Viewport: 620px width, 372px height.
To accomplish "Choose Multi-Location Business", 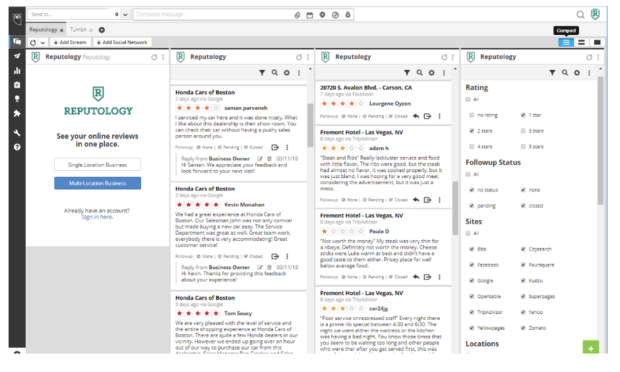I will click(x=97, y=183).
